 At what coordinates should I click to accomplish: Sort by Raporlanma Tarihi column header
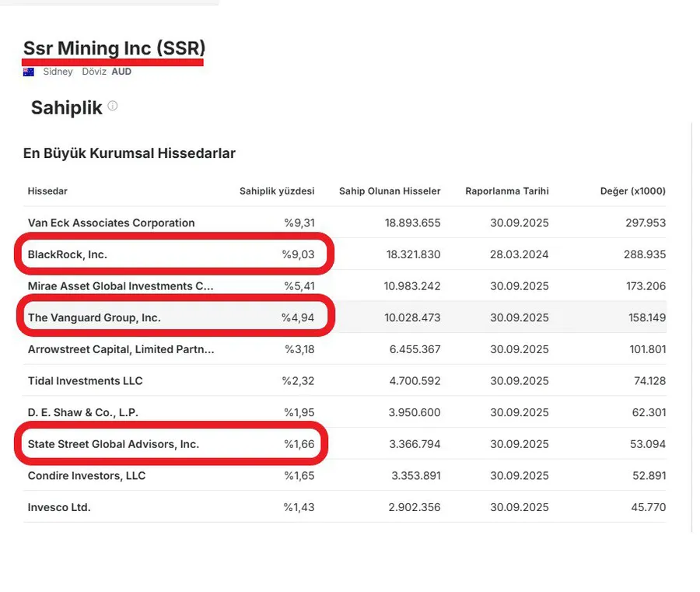(507, 191)
